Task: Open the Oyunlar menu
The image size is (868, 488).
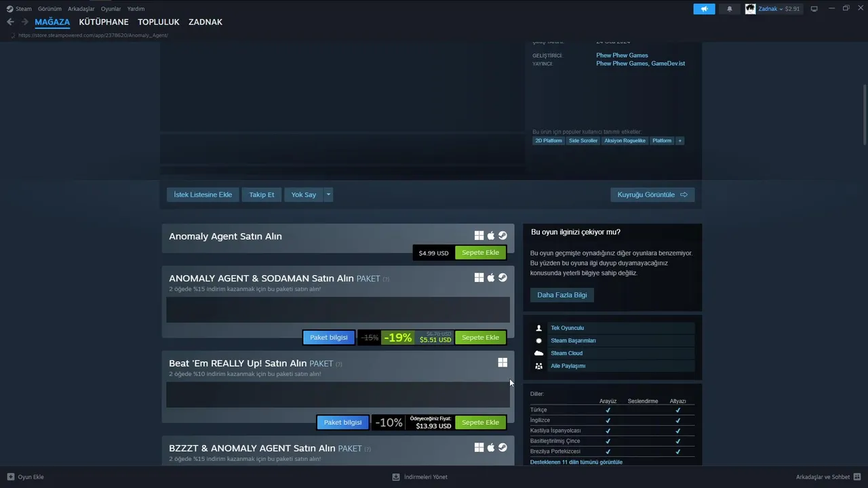Action: coord(111,9)
